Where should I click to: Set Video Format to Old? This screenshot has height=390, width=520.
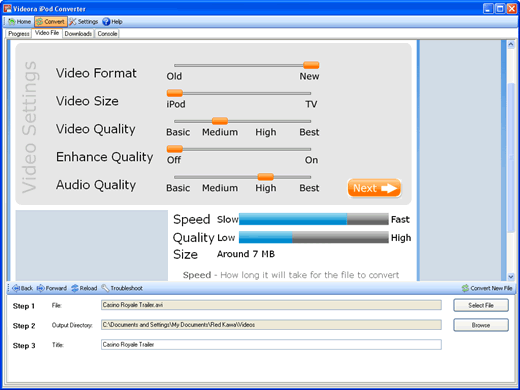tap(174, 76)
